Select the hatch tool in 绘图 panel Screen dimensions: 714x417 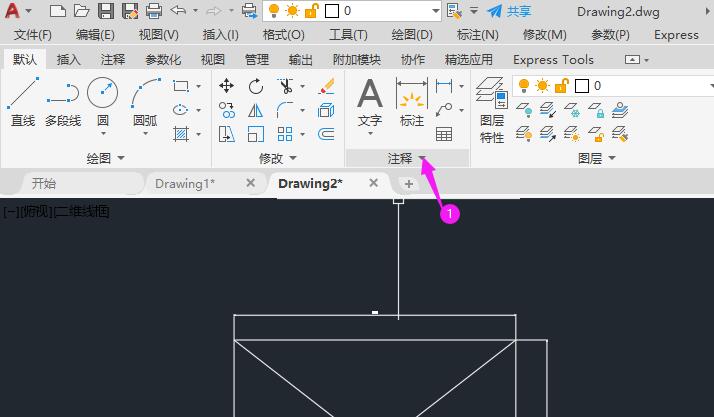181,134
